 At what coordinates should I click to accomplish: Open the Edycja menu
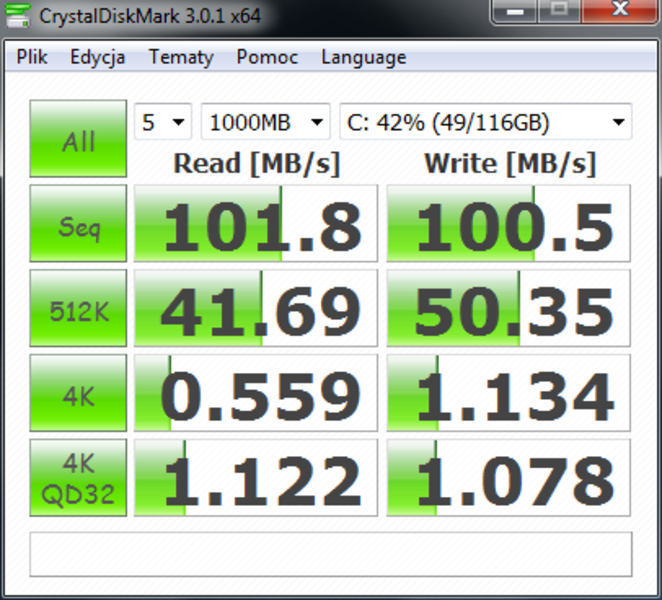click(x=98, y=57)
